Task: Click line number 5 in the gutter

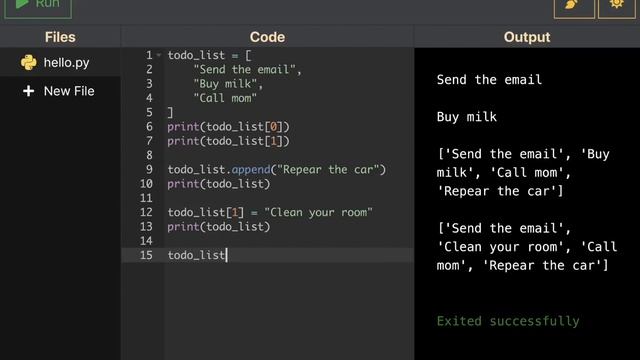Action: click(x=149, y=112)
